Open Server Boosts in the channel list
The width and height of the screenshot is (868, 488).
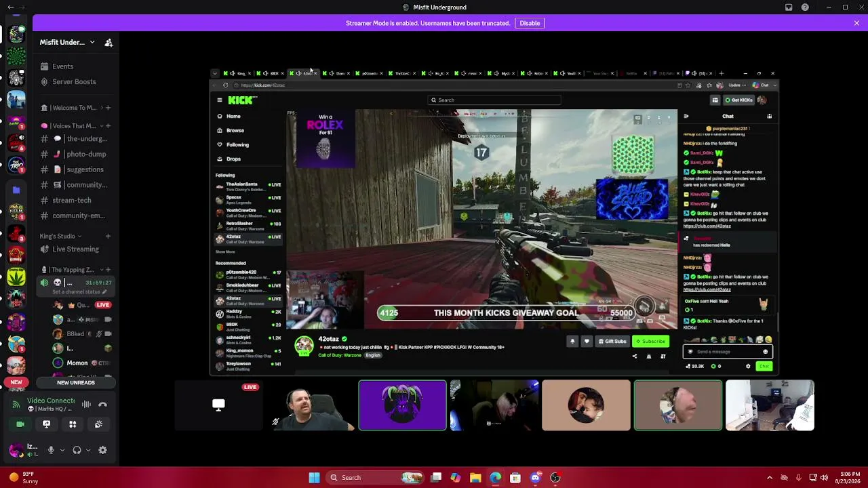click(x=75, y=82)
